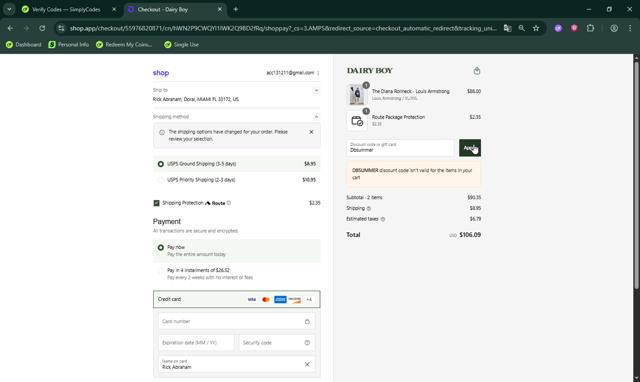
Task: Open the Dashboard bookmark
Action: (24, 44)
